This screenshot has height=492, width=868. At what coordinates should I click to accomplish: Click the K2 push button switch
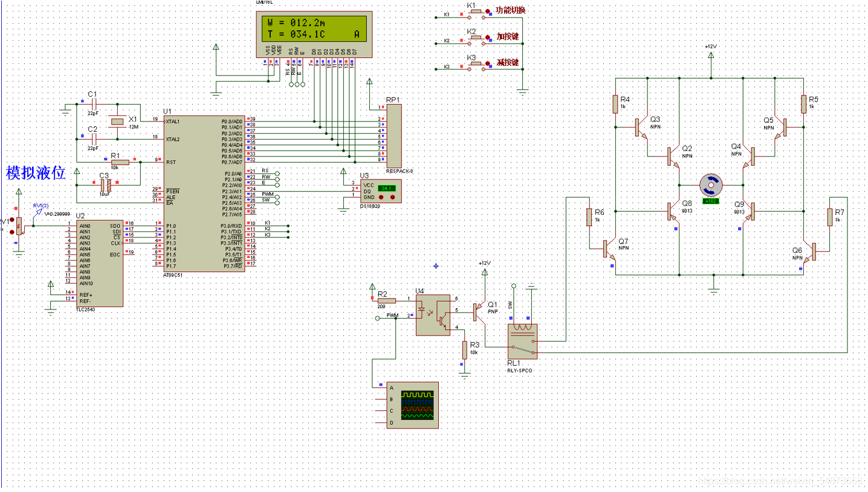475,39
